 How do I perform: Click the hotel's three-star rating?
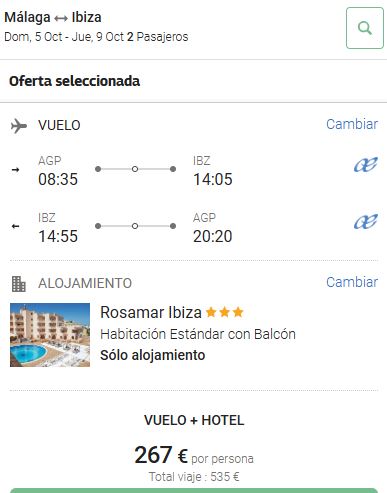(x=225, y=312)
